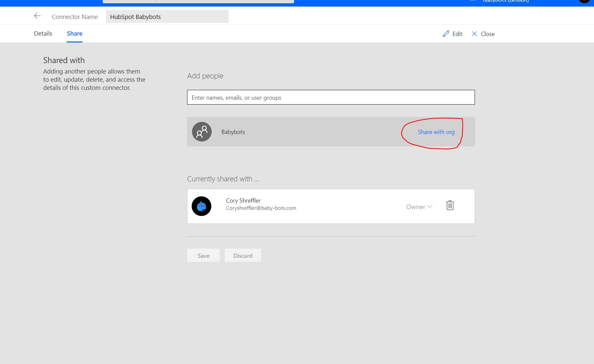Viewport: 594px width, 364px height.
Task: Click the HubSpot Babybots connector name field
Action: click(x=167, y=16)
